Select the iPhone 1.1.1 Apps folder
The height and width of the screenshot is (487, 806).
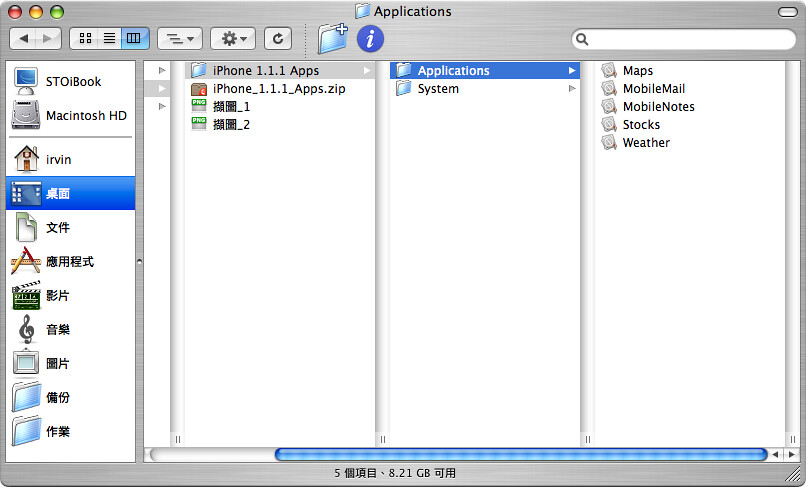[x=265, y=71]
